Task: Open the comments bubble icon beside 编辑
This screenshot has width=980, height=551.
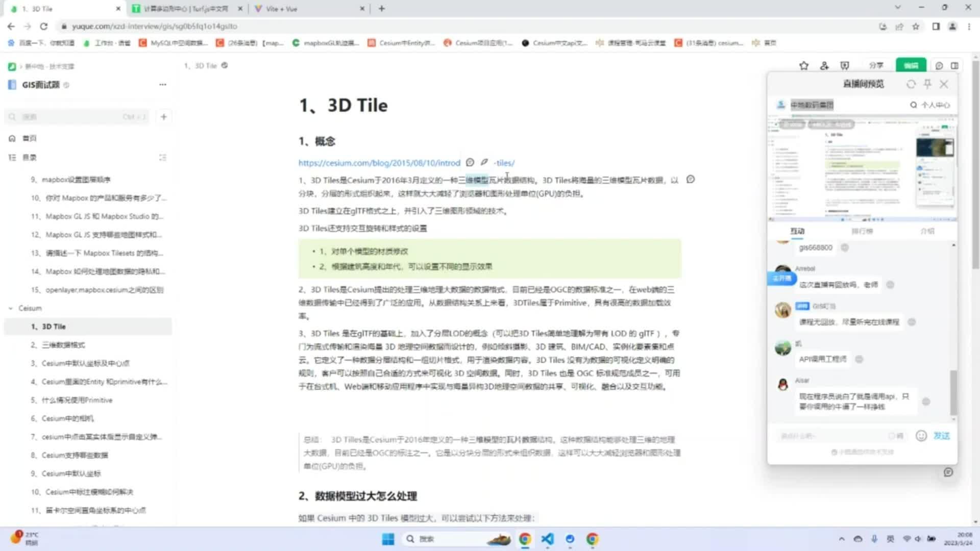Action: 940,65
